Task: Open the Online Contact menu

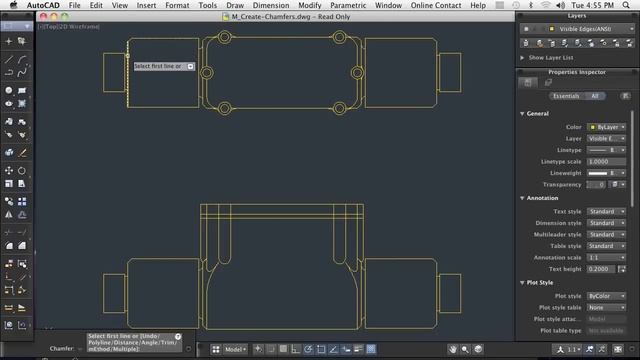Action: tap(436, 5)
